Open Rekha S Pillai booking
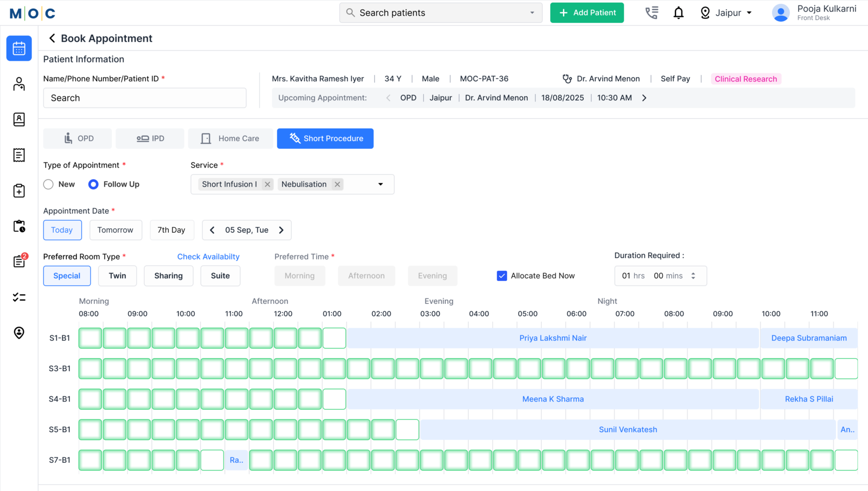 pyautogui.click(x=809, y=399)
